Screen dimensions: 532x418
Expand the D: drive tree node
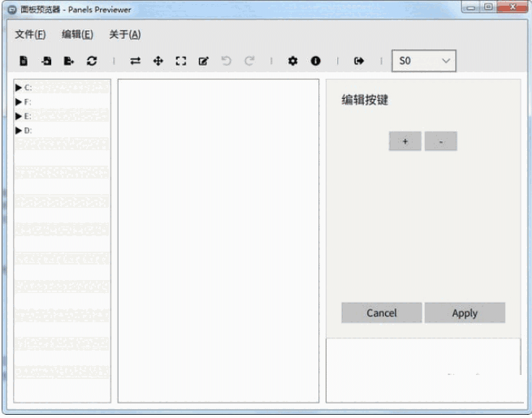tap(19, 131)
